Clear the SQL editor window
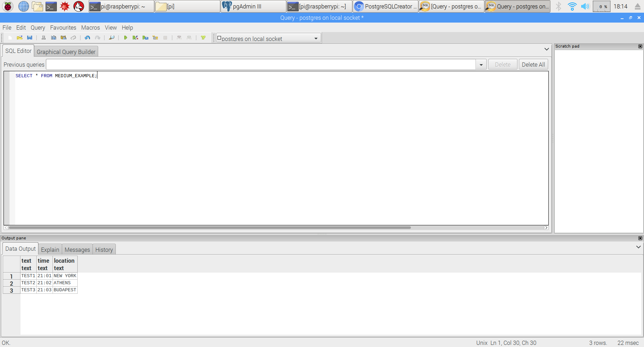This screenshot has height=347, width=644. coord(74,38)
